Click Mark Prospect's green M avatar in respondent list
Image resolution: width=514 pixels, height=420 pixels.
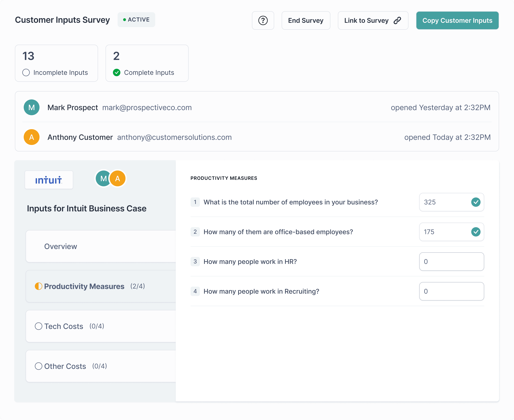(x=31, y=107)
